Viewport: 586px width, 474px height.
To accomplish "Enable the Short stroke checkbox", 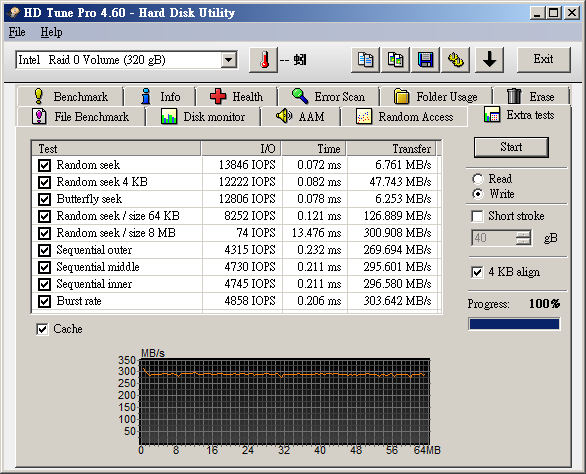I will tap(477, 216).
